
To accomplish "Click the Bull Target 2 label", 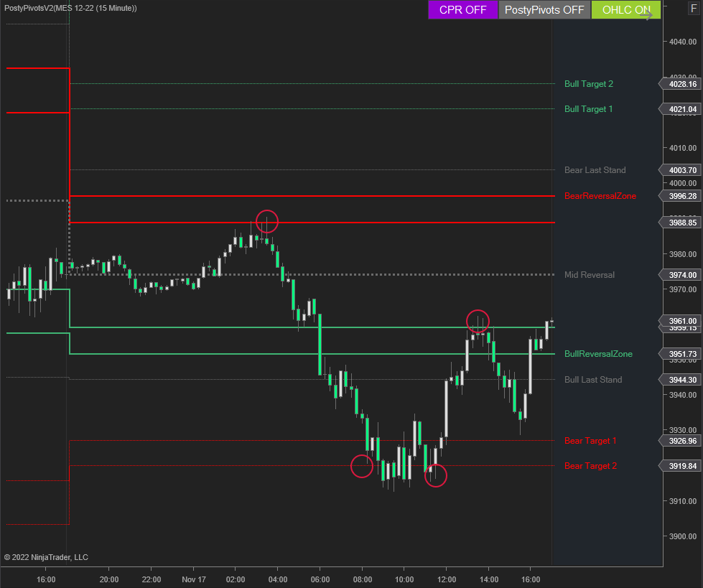I will [x=588, y=84].
